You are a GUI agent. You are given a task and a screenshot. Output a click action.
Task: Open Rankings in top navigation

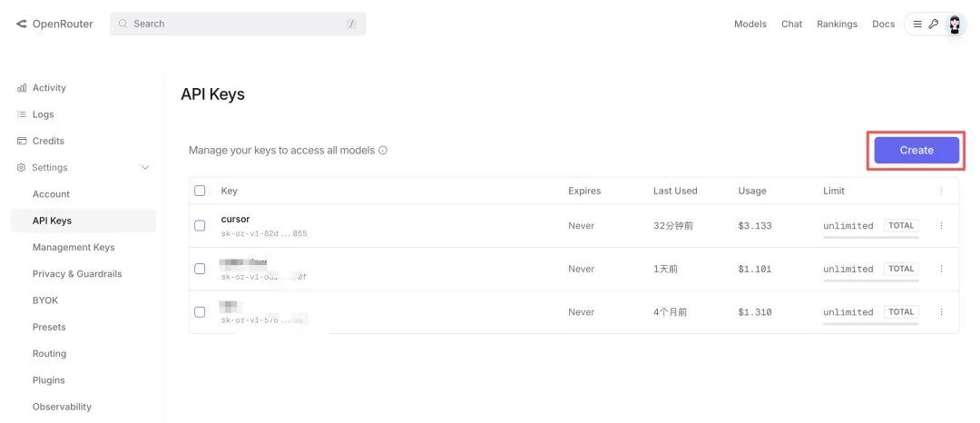pos(837,24)
